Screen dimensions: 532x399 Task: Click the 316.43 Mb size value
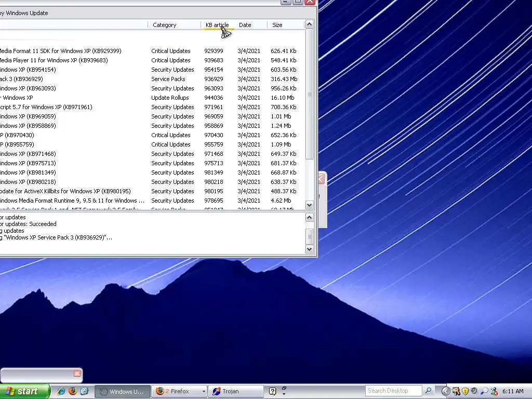click(284, 79)
